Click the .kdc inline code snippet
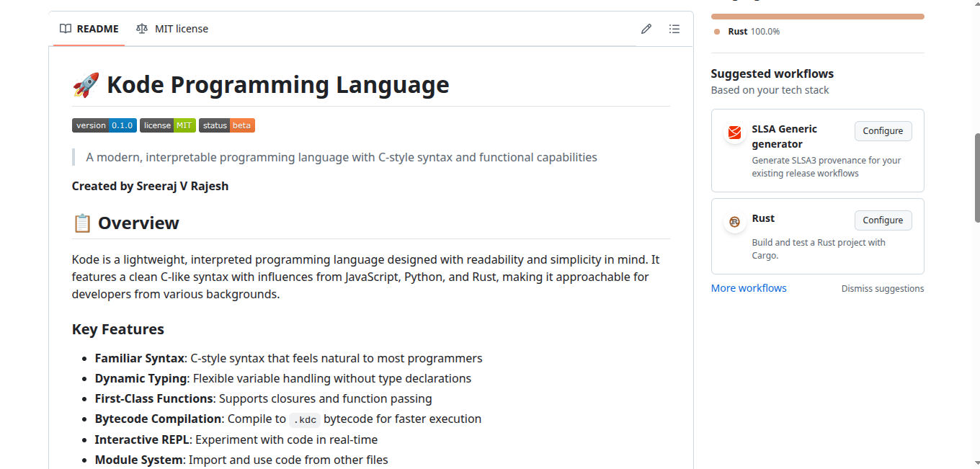The image size is (980, 469). coord(305,419)
